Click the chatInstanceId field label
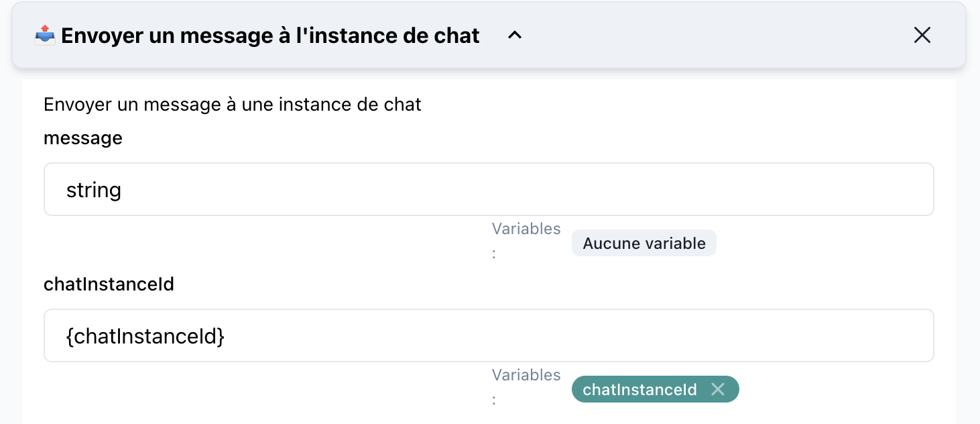Viewport: 980px width, 424px height. click(109, 284)
